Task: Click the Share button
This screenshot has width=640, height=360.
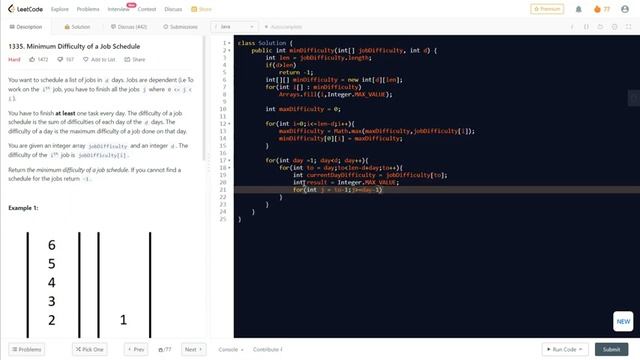Action: (x=135, y=60)
